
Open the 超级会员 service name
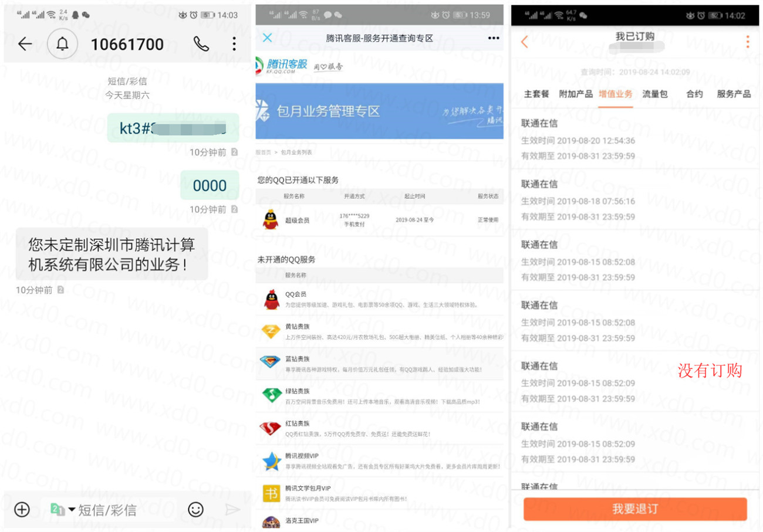coord(297,221)
